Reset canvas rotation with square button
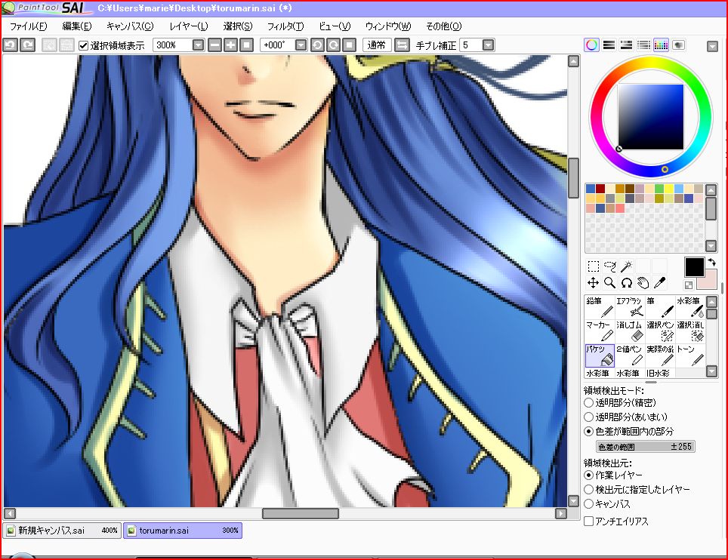 coord(349,45)
